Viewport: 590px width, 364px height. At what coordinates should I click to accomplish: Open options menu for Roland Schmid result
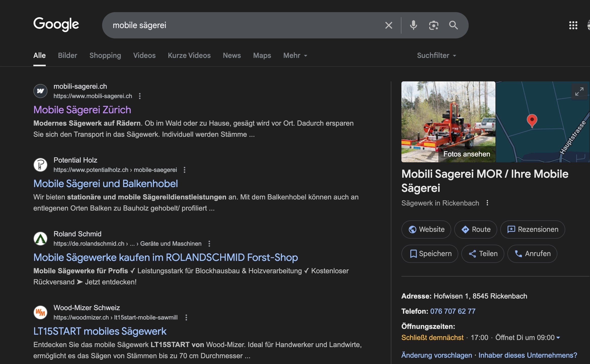click(x=209, y=244)
